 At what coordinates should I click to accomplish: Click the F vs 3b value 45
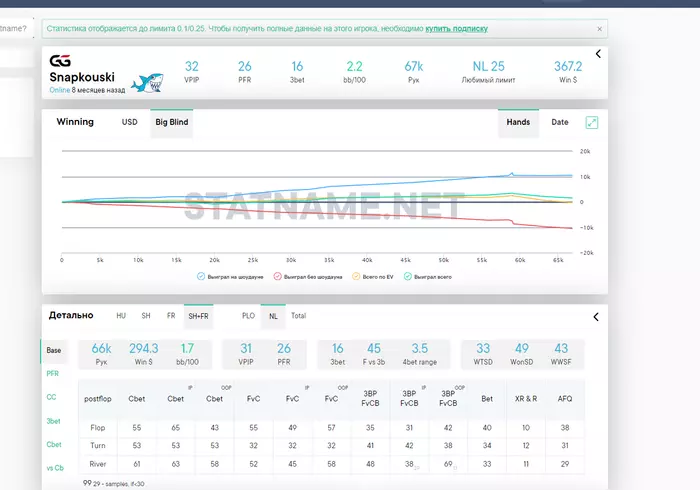374,349
